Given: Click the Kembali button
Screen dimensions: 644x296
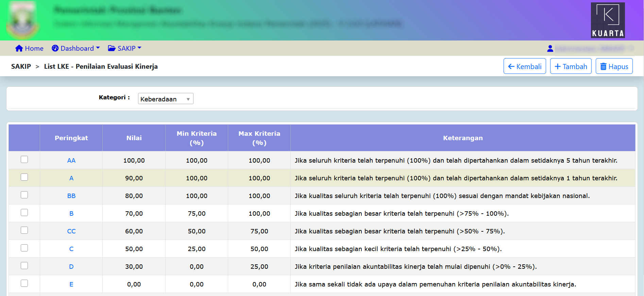Looking at the screenshot, I should click(x=525, y=66).
